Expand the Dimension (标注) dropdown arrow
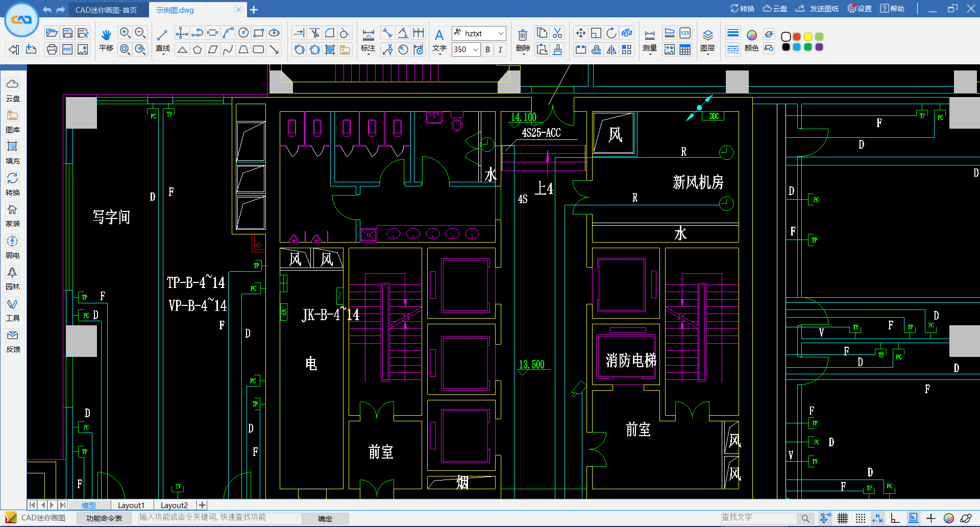The image size is (980, 527). 368,54
